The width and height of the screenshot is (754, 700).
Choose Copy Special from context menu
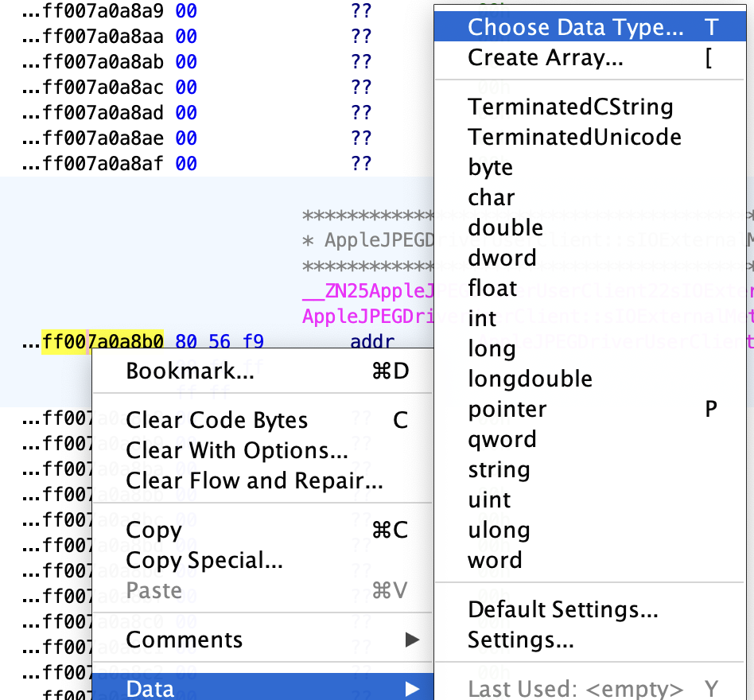204,560
